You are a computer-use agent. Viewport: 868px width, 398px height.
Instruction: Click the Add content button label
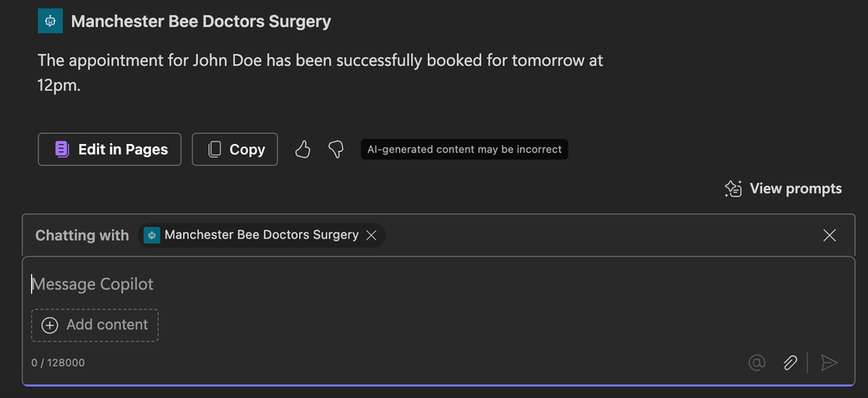point(107,325)
